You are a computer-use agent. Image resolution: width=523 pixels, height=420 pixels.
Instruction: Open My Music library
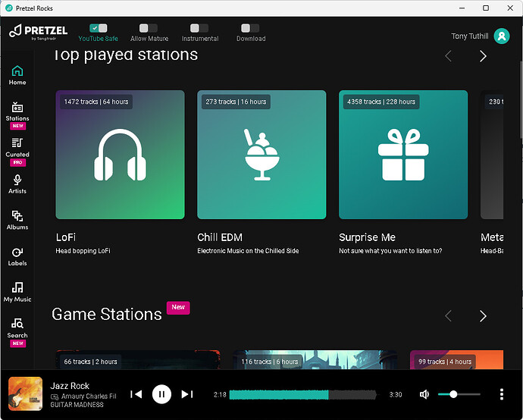(x=17, y=292)
